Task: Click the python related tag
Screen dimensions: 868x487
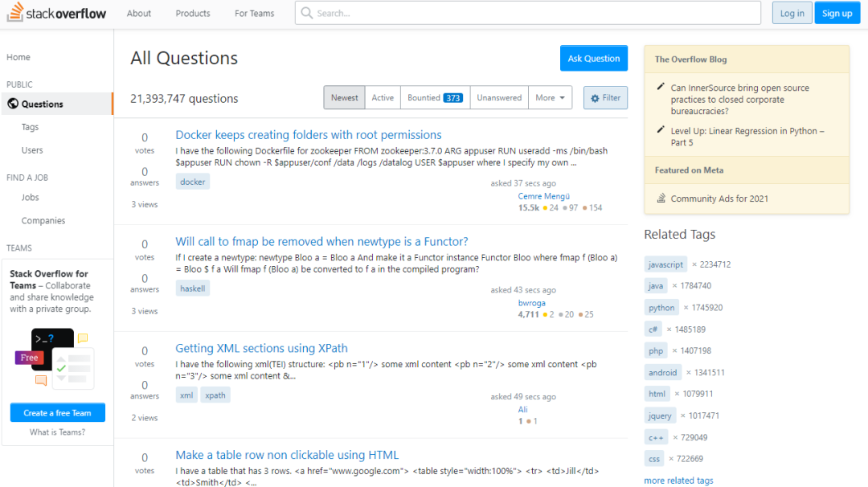Action: pyautogui.click(x=661, y=308)
